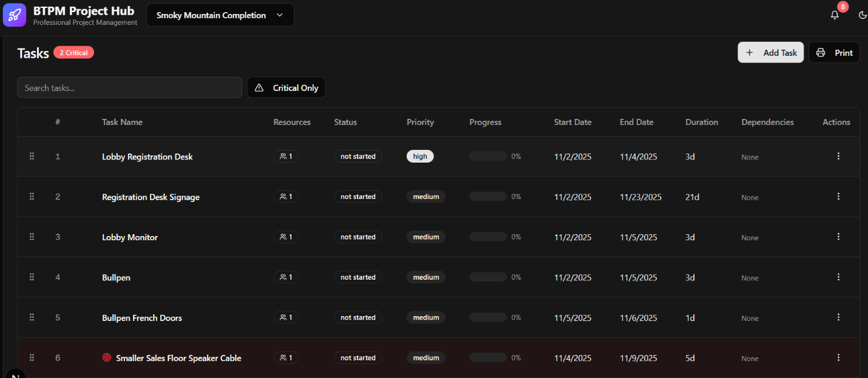Click medium priority badge for Registration Desk Signage
868x378 pixels.
[x=426, y=197]
